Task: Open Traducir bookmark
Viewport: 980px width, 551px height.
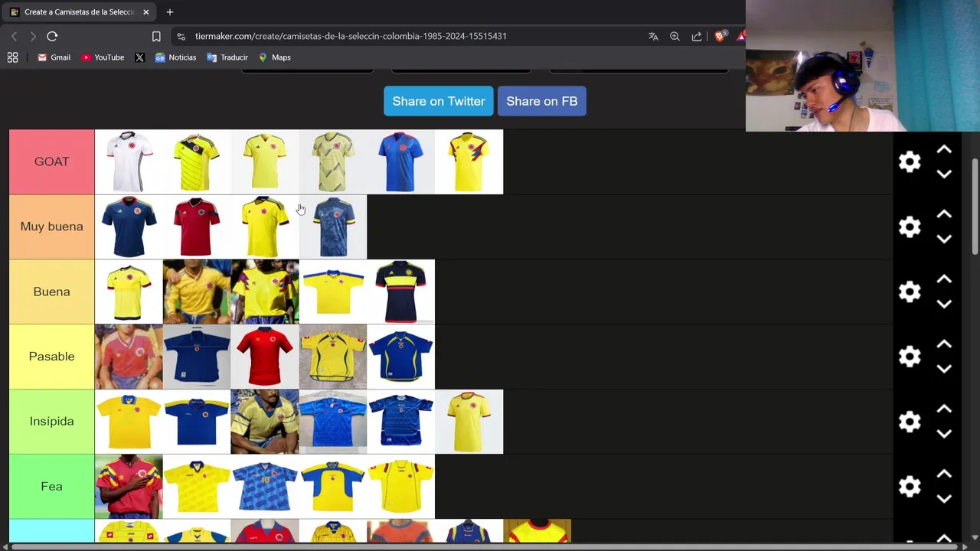Action: tap(227, 57)
